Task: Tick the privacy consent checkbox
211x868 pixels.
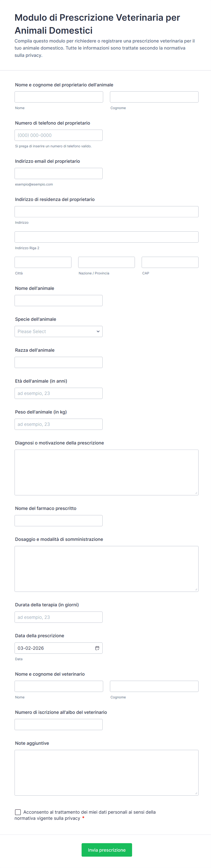Action: (x=18, y=812)
